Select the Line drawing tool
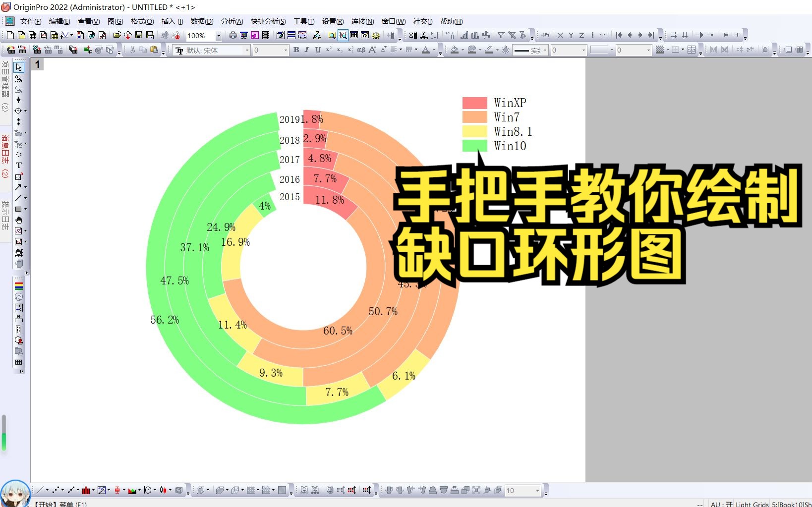The image size is (812, 507). tap(18, 198)
